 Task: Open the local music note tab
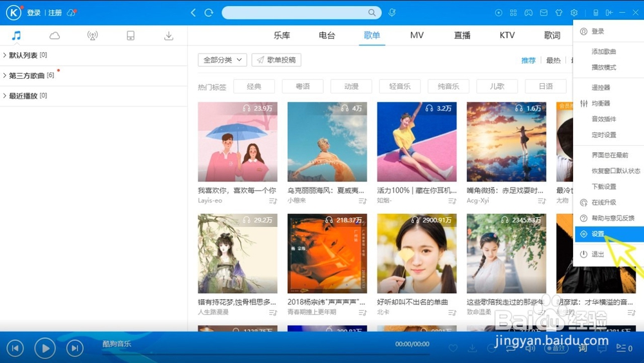16,35
